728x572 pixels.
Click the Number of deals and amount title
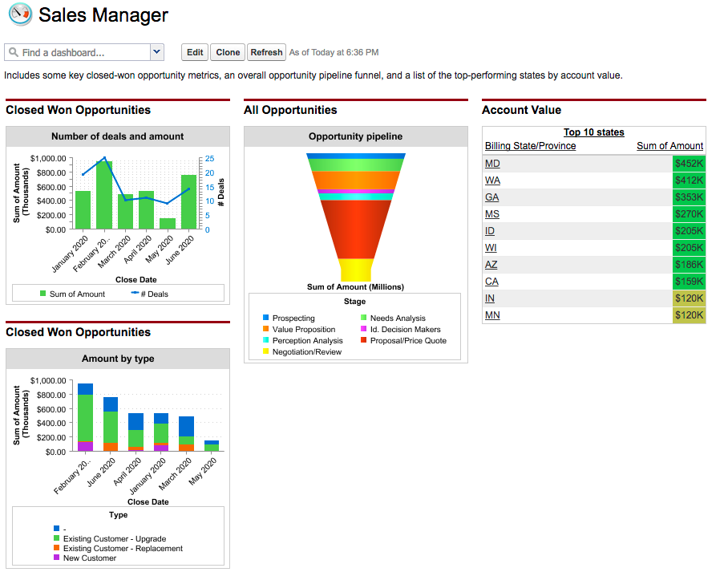click(x=118, y=136)
